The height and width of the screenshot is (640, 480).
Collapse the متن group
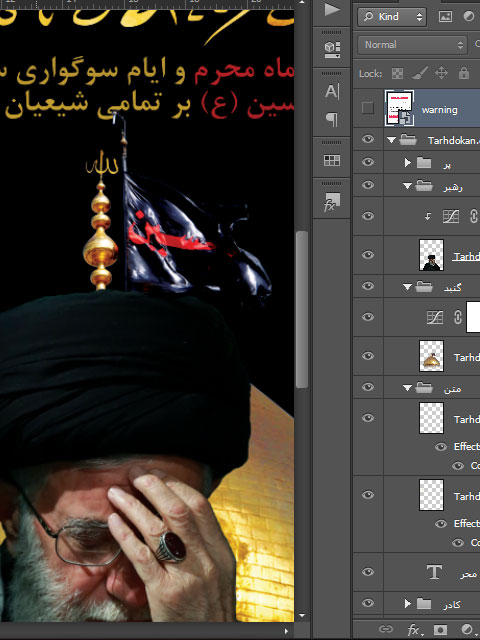click(x=407, y=388)
